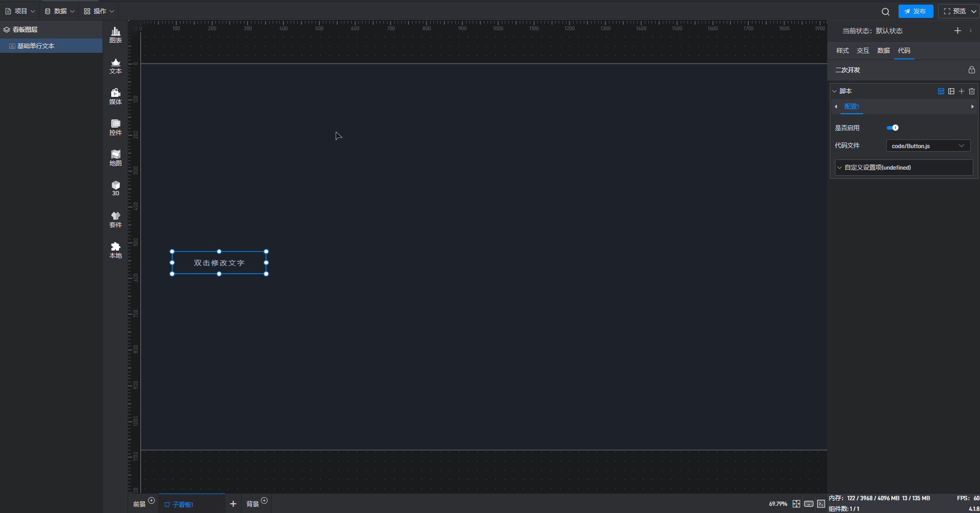
Task: Add a foreground panel via 前景 plus icon
Action: (x=151, y=501)
